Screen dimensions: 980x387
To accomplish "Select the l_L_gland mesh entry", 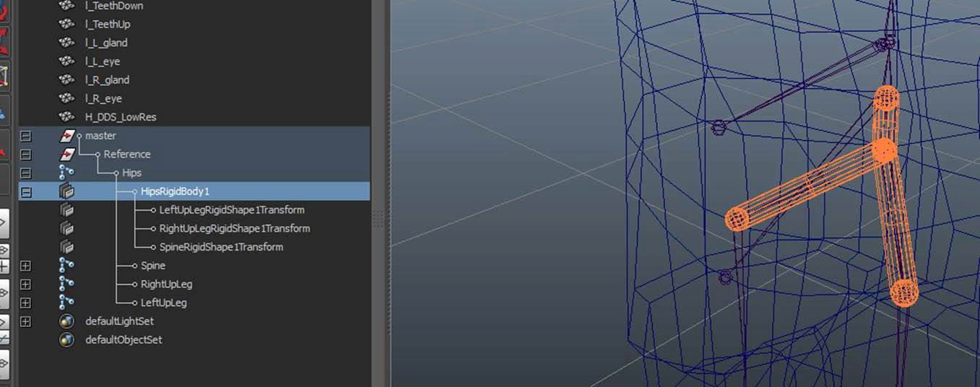I will [106, 43].
